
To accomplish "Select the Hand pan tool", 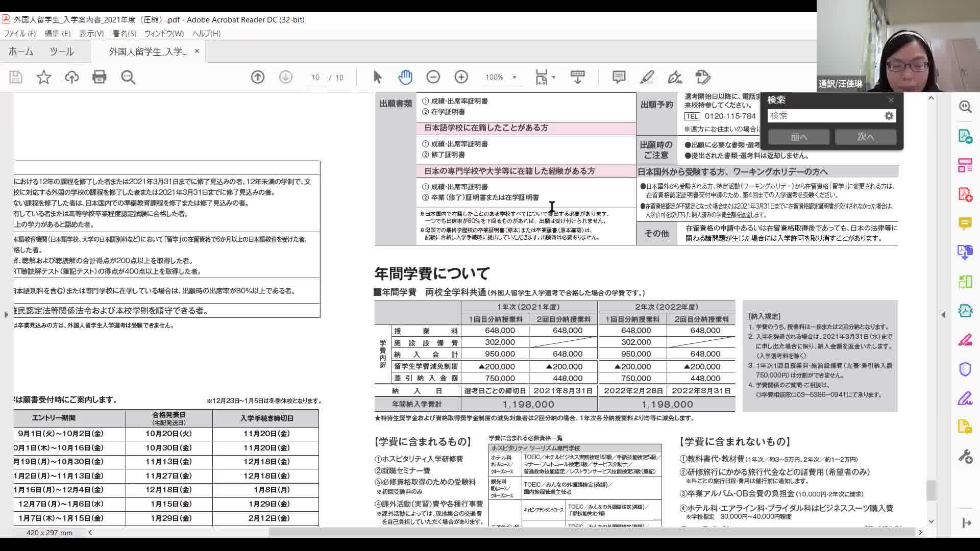I will click(405, 77).
